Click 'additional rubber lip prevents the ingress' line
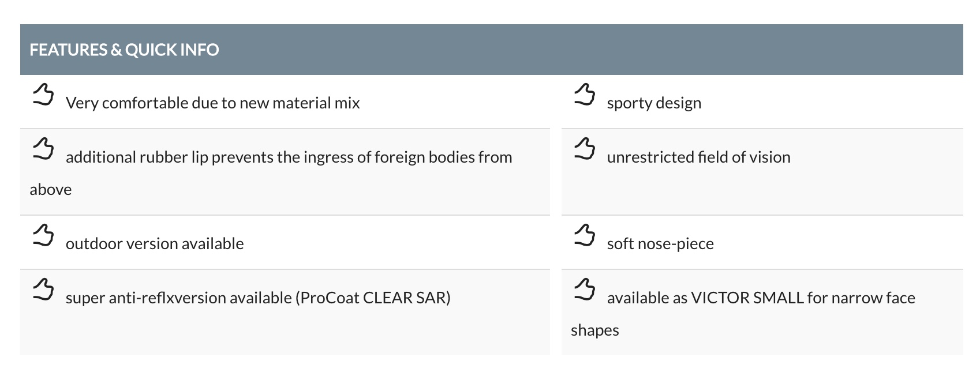The height and width of the screenshot is (376, 980). click(289, 157)
